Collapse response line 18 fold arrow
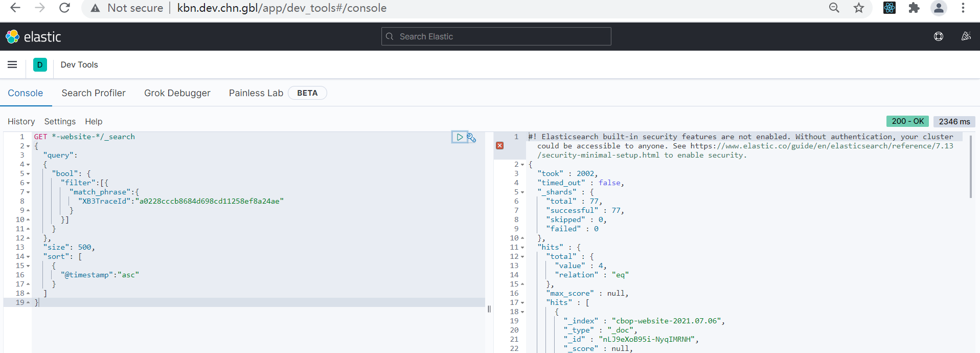This screenshot has height=353, width=980. pyautogui.click(x=522, y=312)
